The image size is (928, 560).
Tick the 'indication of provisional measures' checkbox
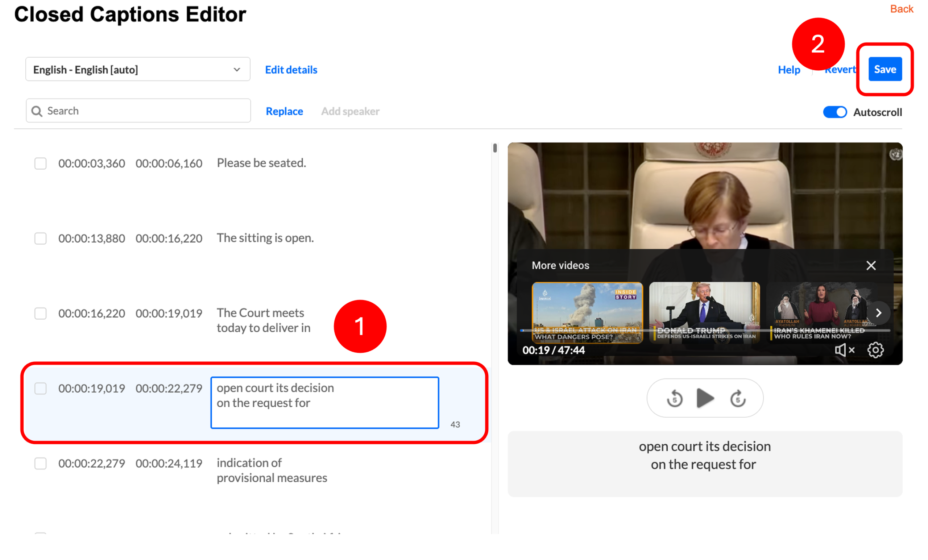pyautogui.click(x=40, y=463)
